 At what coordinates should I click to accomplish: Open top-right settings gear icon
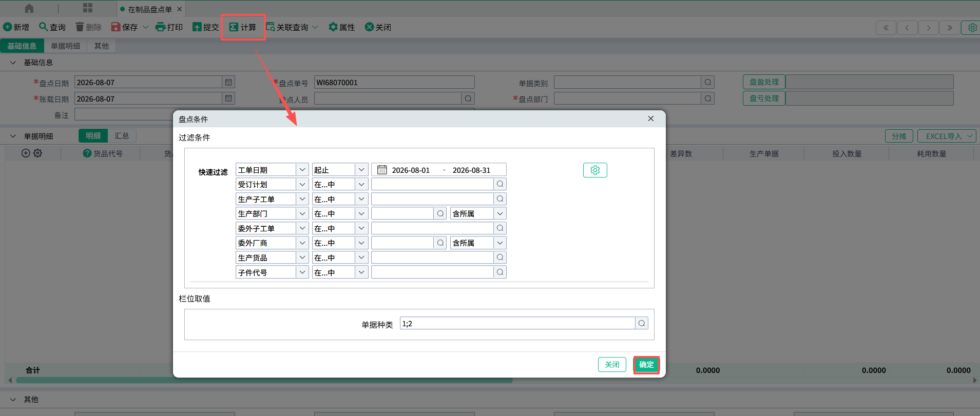(x=972, y=28)
